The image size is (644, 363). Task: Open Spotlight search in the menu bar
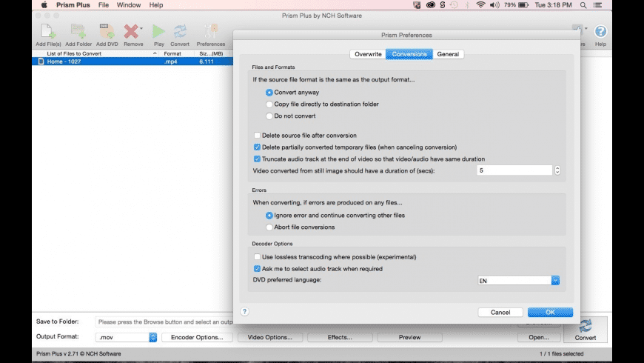[x=583, y=5]
